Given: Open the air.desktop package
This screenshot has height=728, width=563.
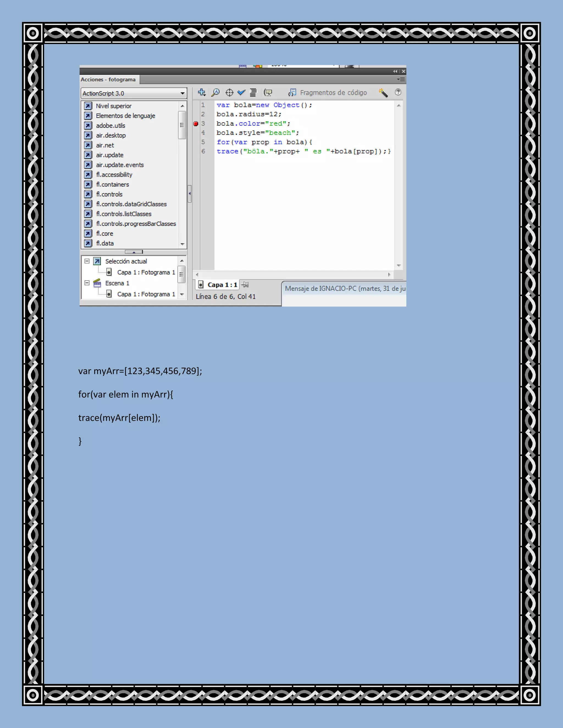Looking at the screenshot, I should click(x=111, y=135).
